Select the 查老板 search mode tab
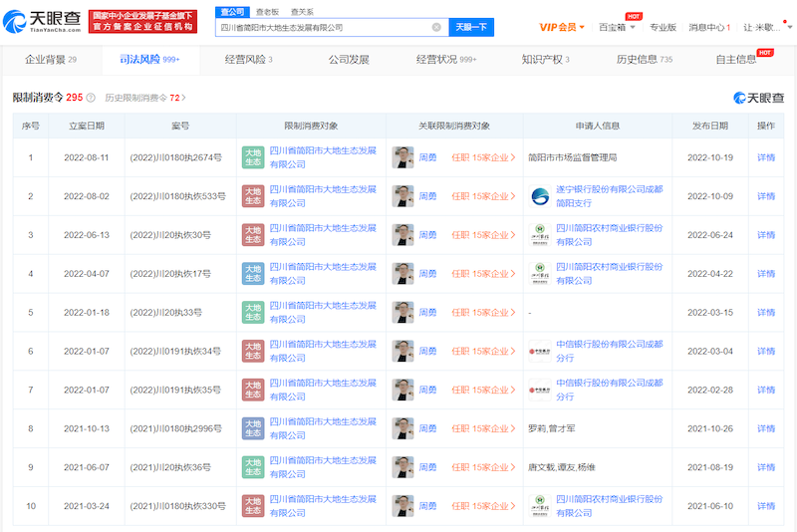Image resolution: width=797 pixels, height=532 pixels. pos(266,11)
